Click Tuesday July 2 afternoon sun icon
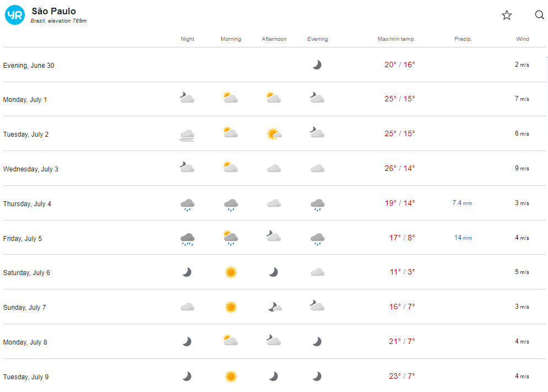Viewport: 548px width, 392px height. tap(274, 134)
